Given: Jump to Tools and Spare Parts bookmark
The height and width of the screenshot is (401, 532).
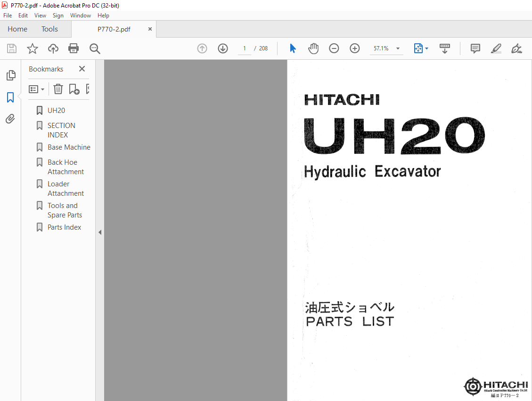Looking at the screenshot, I should (65, 210).
